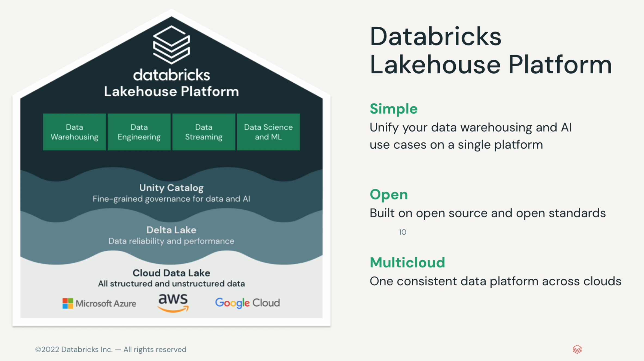Select the Data Streaming green box

[x=204, y=132]
